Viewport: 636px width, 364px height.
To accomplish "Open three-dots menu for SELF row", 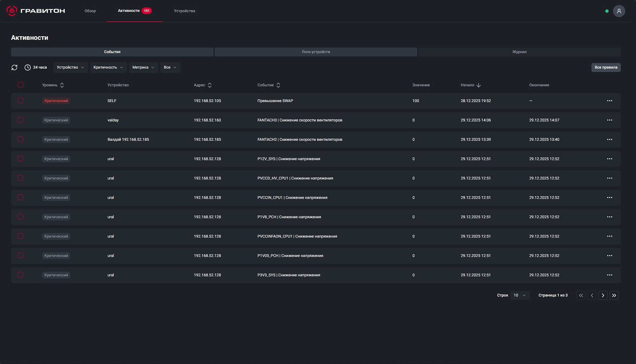I will (x=609, y=101).
